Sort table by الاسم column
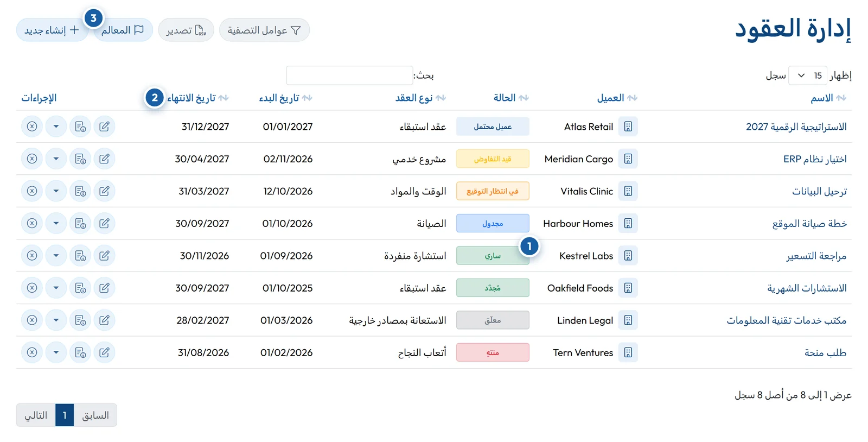 click(x=828, y=98)
